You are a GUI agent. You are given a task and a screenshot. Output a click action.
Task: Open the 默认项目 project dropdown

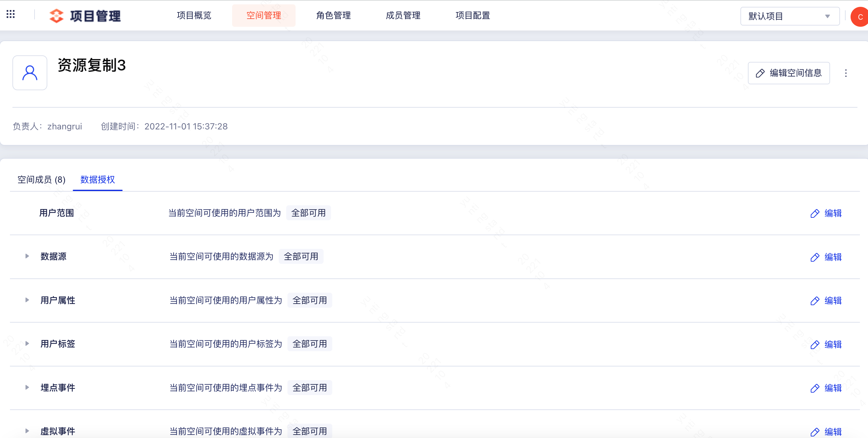click(x=790, y=16)
